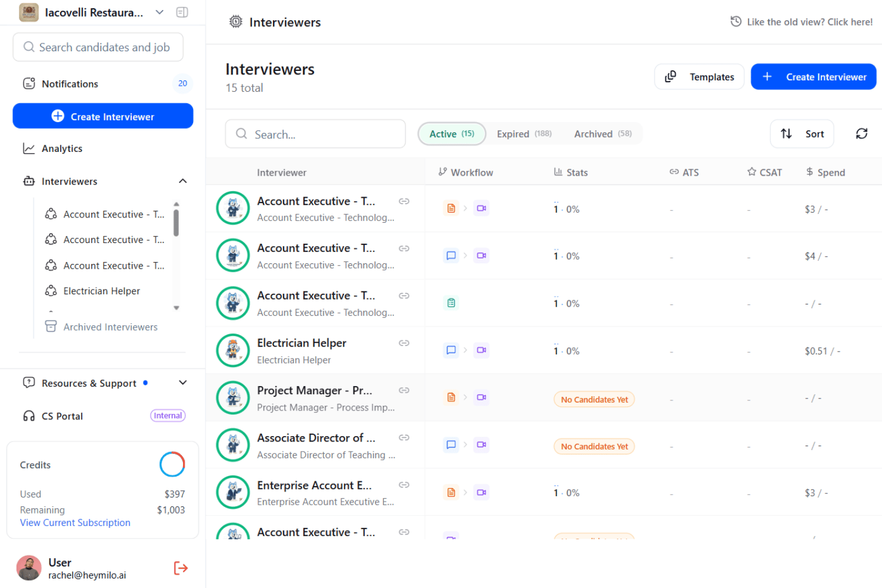This screenshot has width=882, height=588.
Task: Click Associate Director's video workflow icon
Action: click(482, 444)
